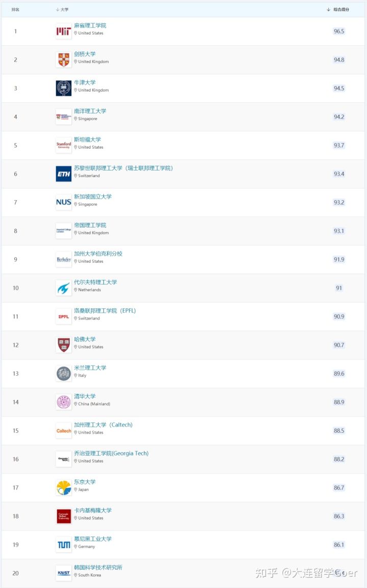Click the 96.5 score badge

[x=339, y=31]
